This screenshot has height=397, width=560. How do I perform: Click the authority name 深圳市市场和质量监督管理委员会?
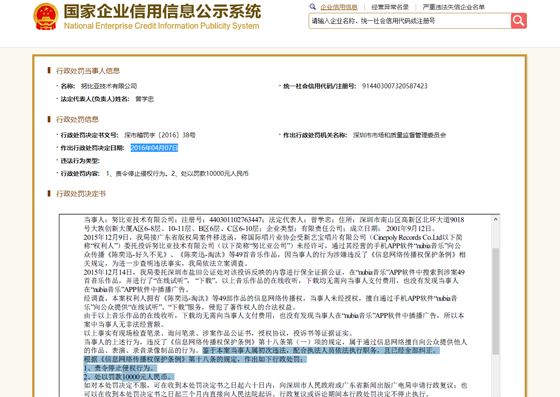[x=400, y=135]
